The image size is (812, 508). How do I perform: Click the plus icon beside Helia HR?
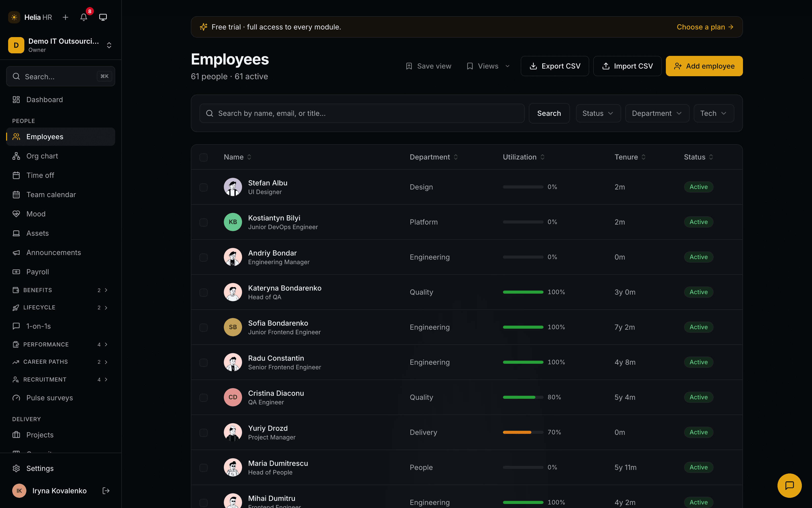(65, 17)
